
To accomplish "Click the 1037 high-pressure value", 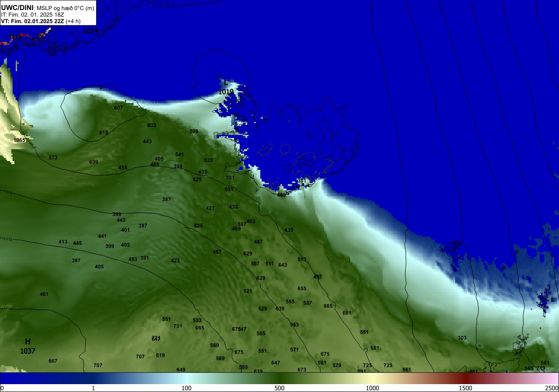I will [28, 351].
